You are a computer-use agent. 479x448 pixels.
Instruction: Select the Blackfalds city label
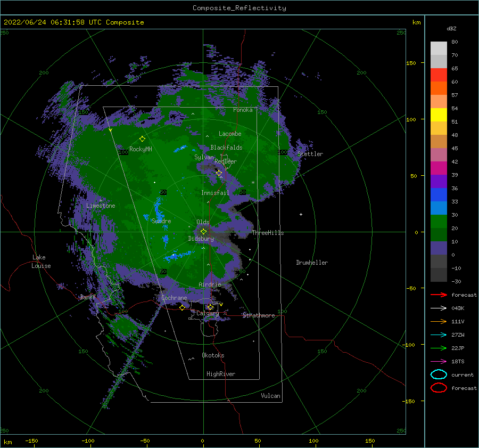click(226, 148)
